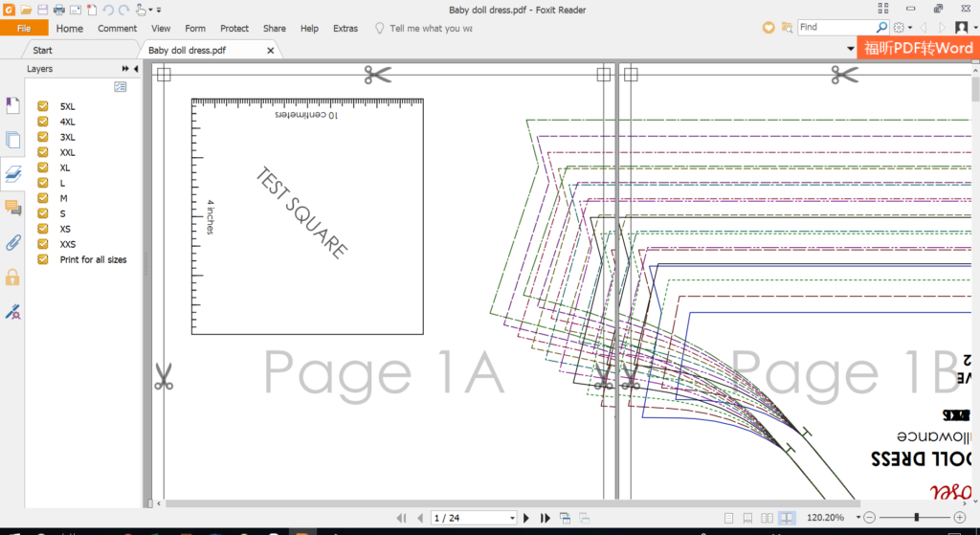Screen dimensions: 980x535
Task: Click into the Find search field
Action: [x=836, y=27]
